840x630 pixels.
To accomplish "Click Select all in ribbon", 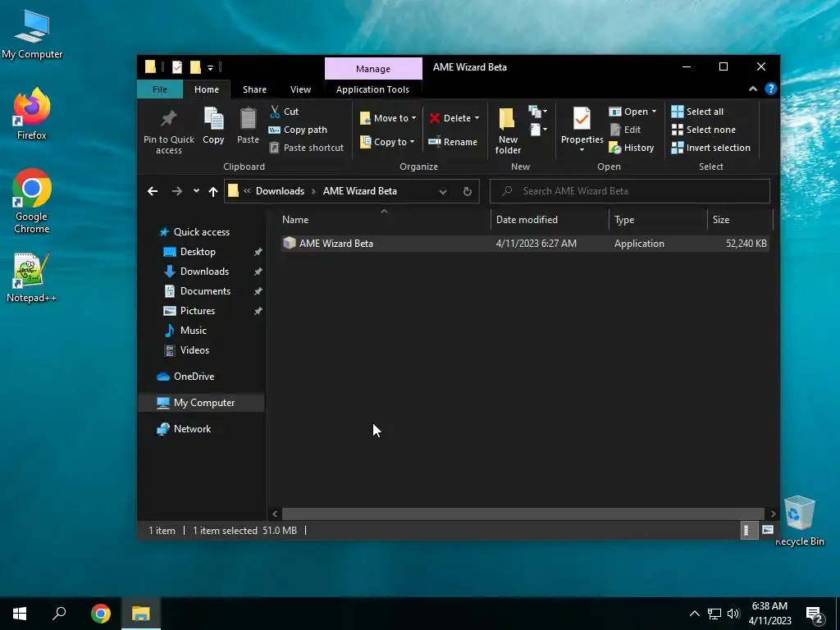I will coord(697,112).
